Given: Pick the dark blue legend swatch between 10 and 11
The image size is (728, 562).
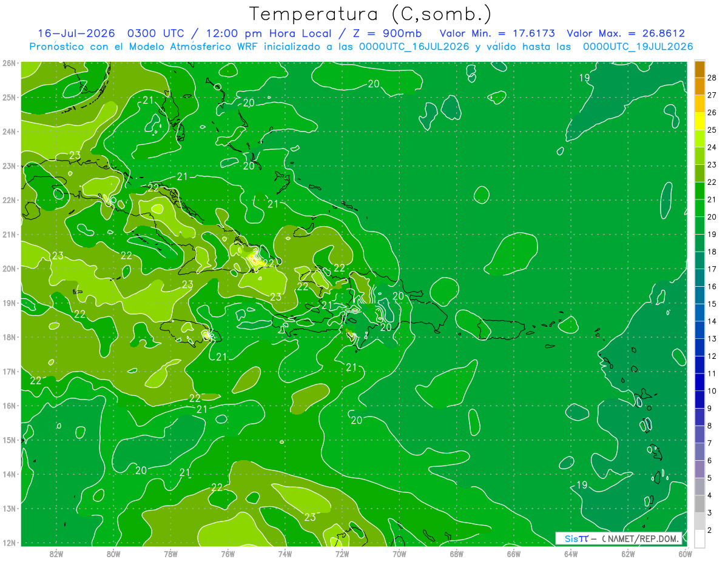Looking at the screenshot, I should point(700,383).
